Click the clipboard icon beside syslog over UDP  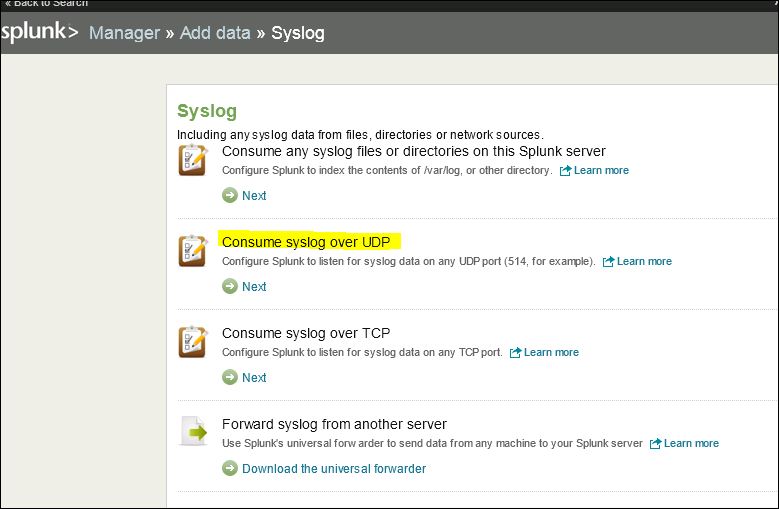tap(192, 251)
